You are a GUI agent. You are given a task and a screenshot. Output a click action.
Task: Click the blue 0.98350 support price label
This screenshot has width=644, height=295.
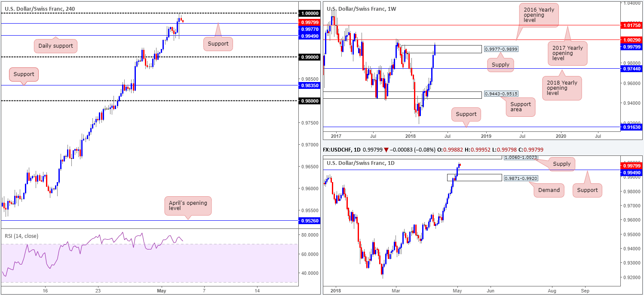[309, 85]
